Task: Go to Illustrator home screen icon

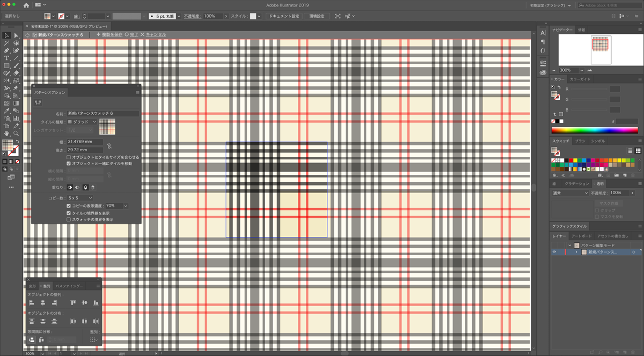Action: (x=26, y=5)
